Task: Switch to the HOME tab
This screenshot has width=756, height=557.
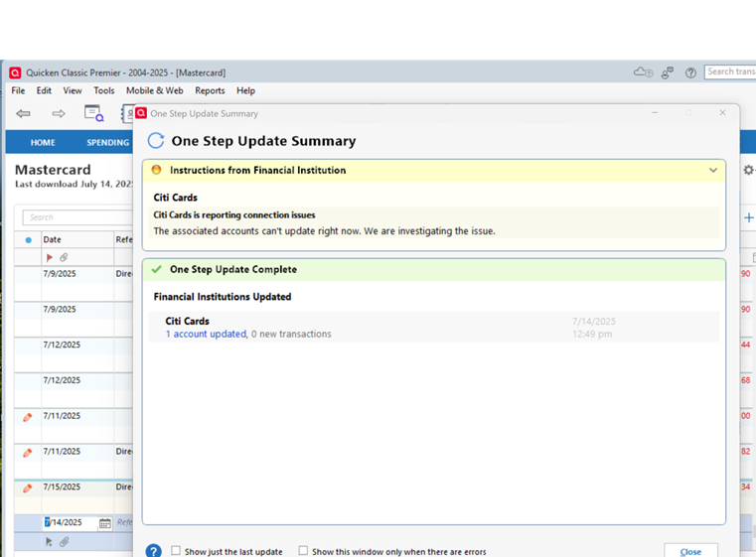Action: point(43,143)
